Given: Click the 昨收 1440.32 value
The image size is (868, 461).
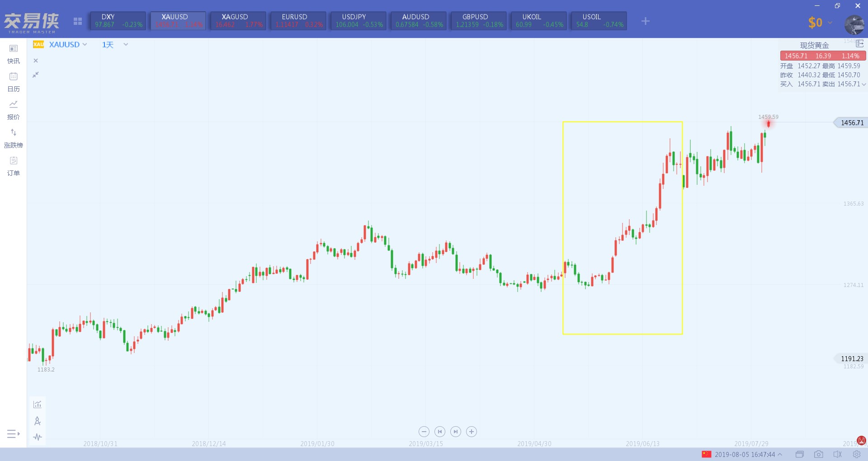Looking at the screenshot, I should pyautogui.click(x=808, y=75).
